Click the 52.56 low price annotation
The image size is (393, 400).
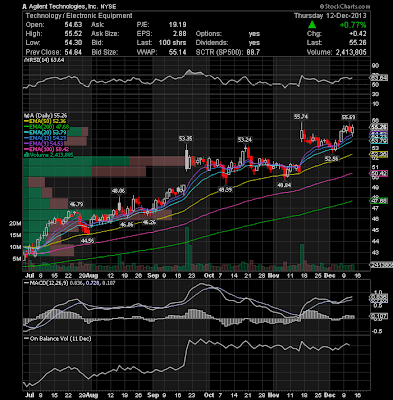pyautogui.click(x=331, y=159)
